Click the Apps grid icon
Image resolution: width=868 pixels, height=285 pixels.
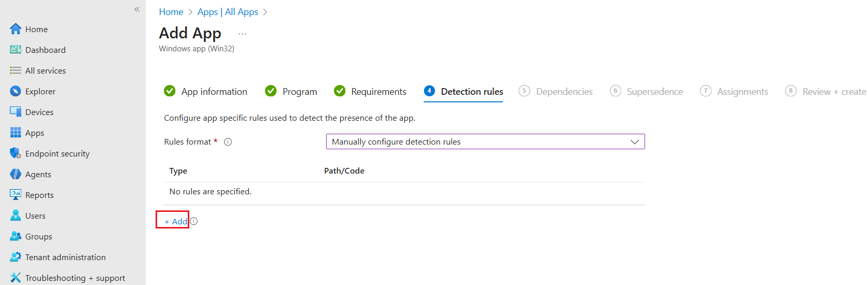16,133
